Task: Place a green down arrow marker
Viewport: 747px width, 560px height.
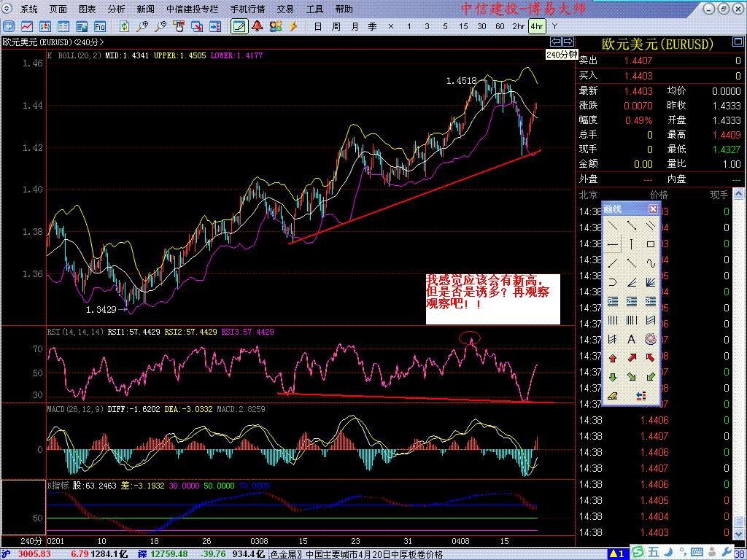Action: pyautogui.click(x=613, y=377)
